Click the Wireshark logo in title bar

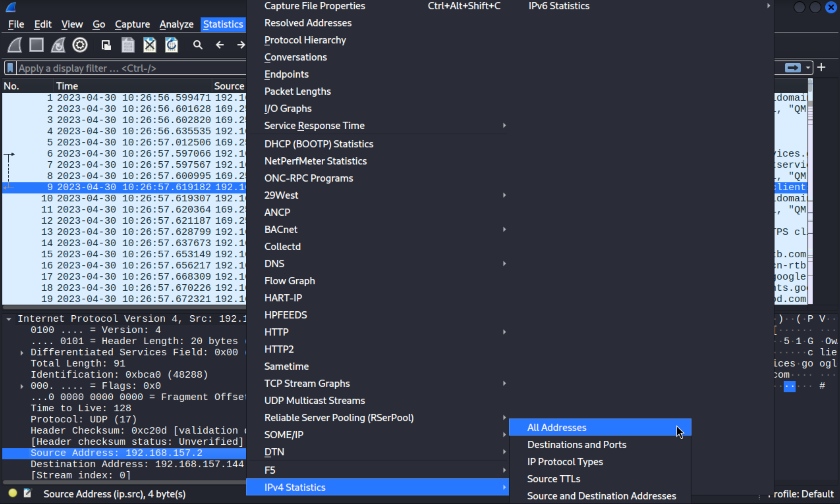(11, 7)
